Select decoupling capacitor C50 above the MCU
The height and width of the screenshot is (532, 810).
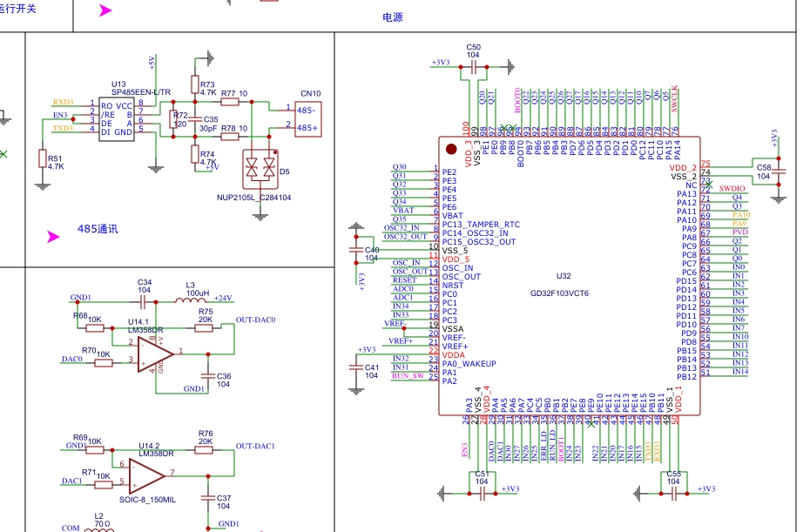click(x=474, y=67)
